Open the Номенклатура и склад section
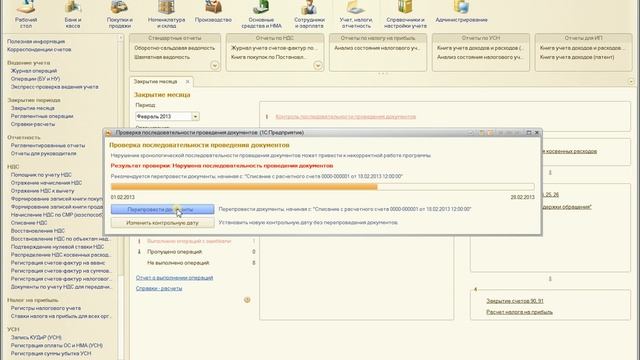The height and width of the screenshot is (360, 640). (x=166, y=15)
